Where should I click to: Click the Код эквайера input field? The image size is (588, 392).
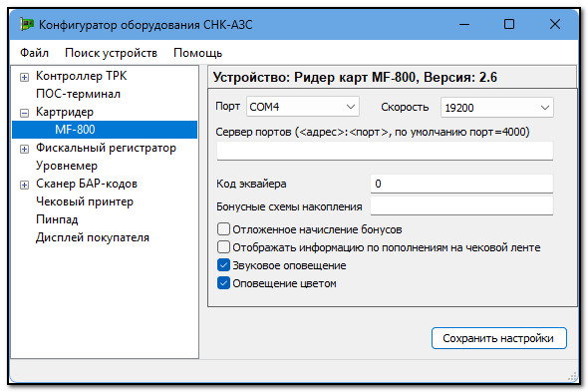click(x=461, y=184)
